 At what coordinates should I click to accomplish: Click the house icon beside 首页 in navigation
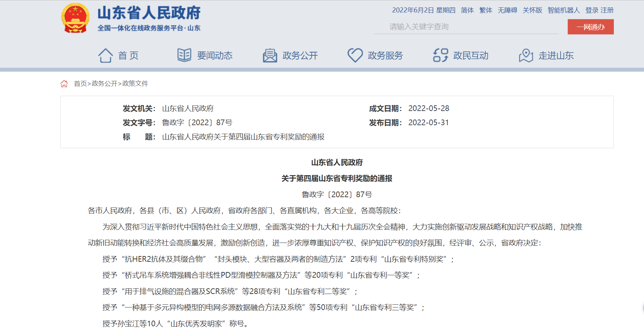click(105, 55)
